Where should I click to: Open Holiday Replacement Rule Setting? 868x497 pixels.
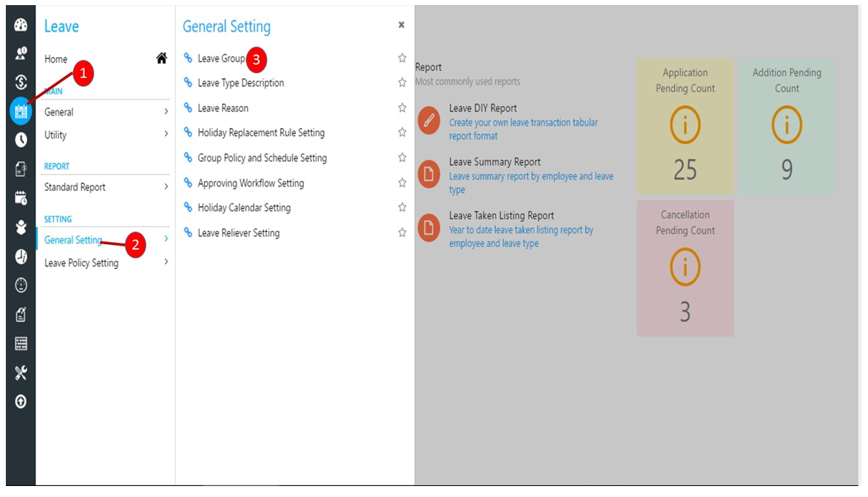click(261, 133)
